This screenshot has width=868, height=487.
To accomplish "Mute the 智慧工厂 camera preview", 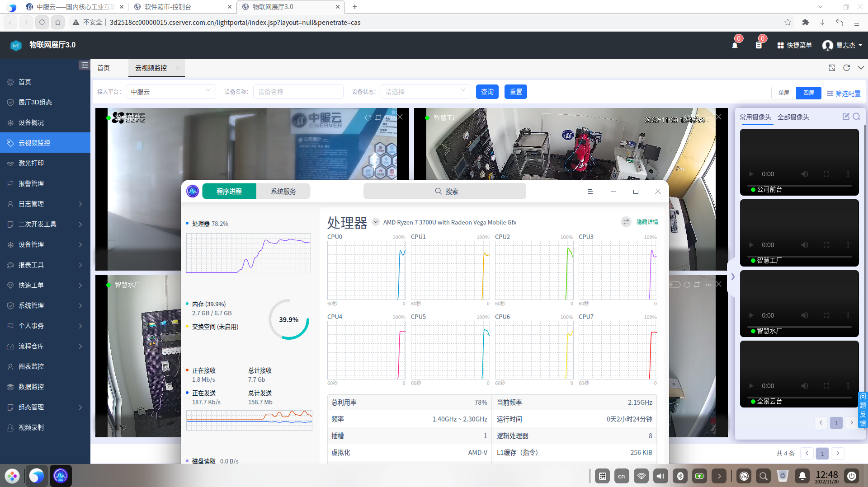I will (x=804, y=245).
